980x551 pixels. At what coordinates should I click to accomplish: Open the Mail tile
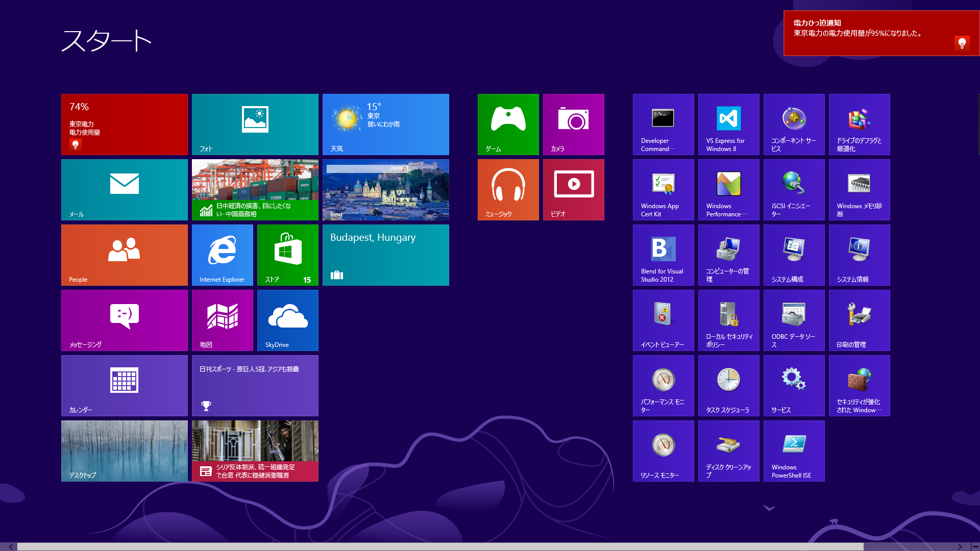point(124,189)
